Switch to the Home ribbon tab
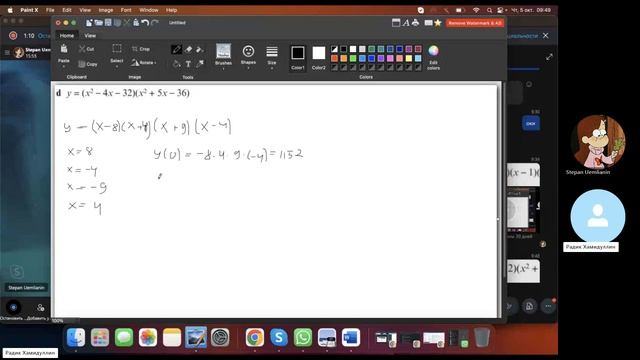This screenshot has width=640, height=360. pos(67,36)
